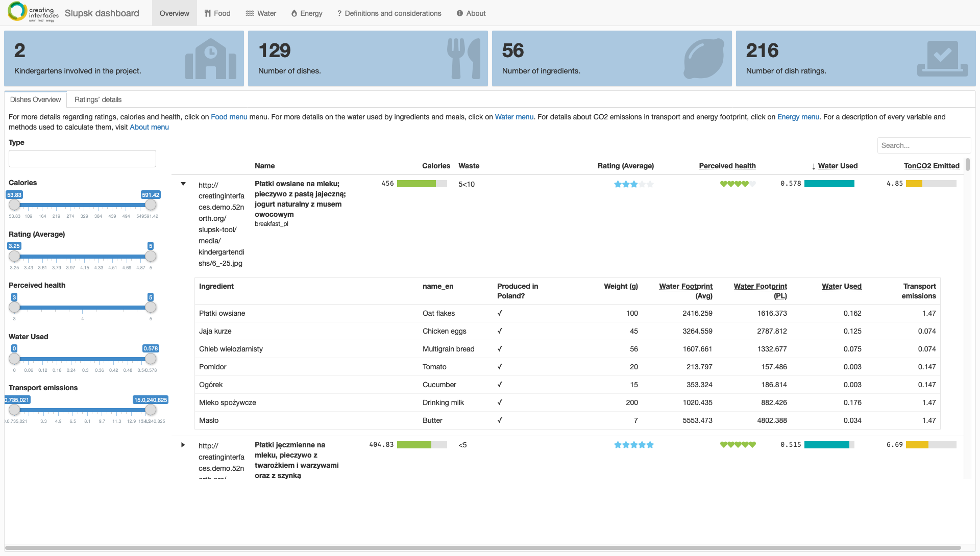This screenshot has width=980, height=556.
Task: Collapse the Płatki owsiane dish row
Action: click(183, 184)
